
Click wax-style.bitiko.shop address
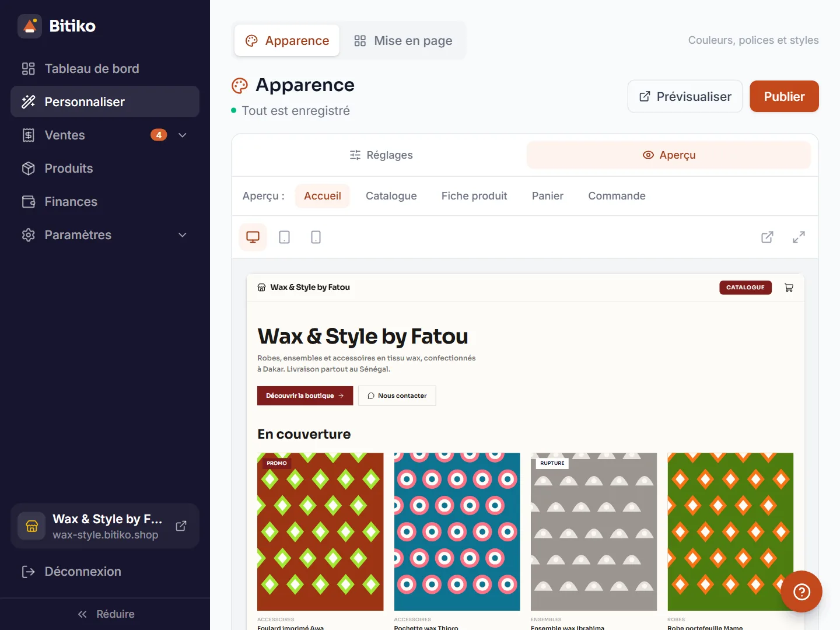[106, 535]
